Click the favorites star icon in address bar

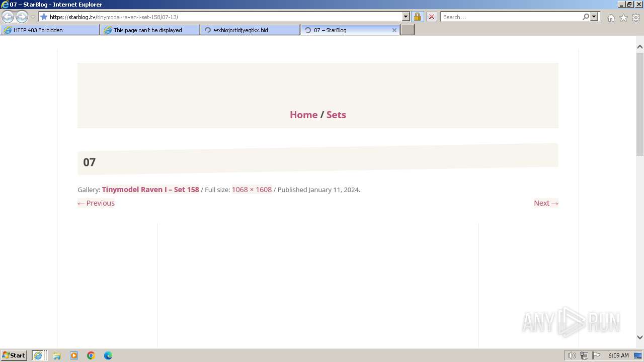(x=44, y=17)
